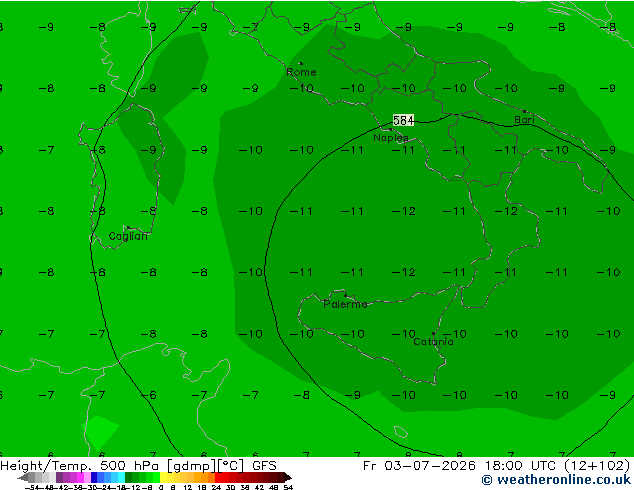Screen dimensions: 634x490
Task: Click the Catania city label
Action: pyautogui.click(x=433, y=342)
